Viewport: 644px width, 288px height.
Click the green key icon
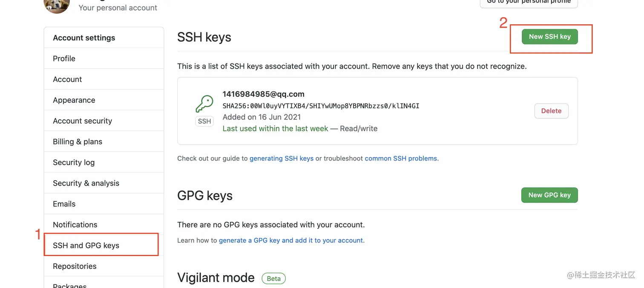(204, 104)
